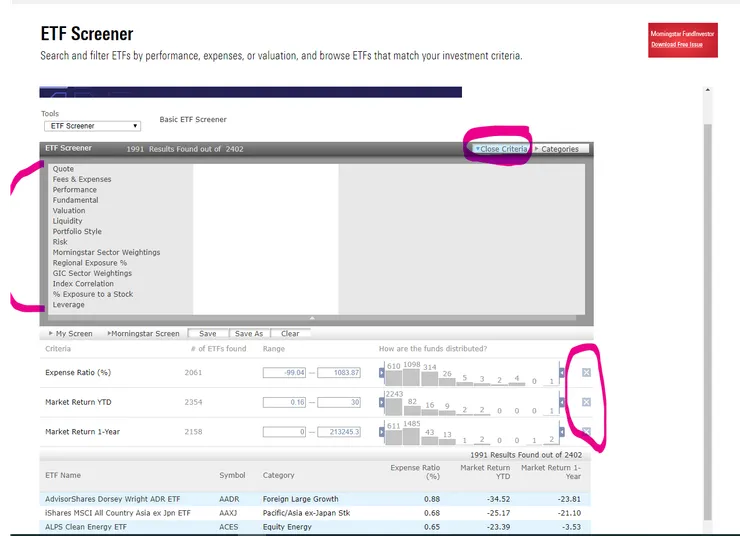Viewport: 740px width, 536px height.
Task: Click the Market Return 1-Year maximum field showing 213245.3
Action: coord(339,432)
